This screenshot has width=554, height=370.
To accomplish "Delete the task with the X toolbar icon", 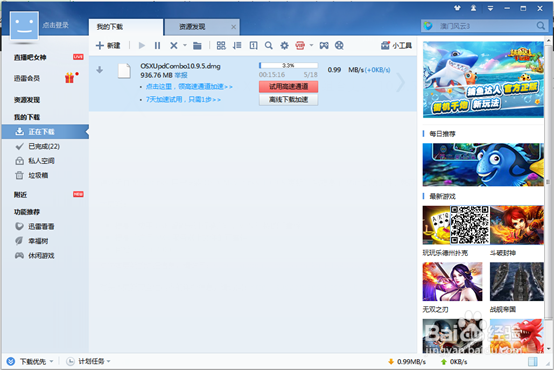I will (x=173, y=46).
